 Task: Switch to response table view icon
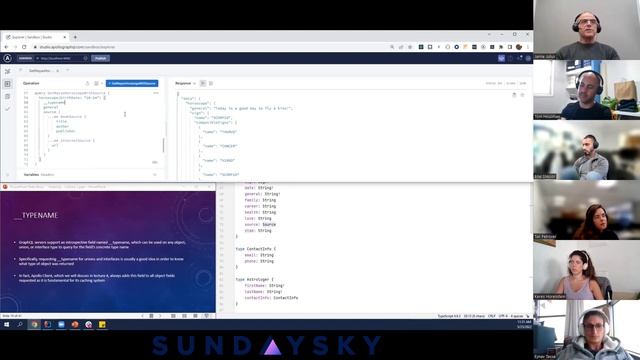pos(211,83)
